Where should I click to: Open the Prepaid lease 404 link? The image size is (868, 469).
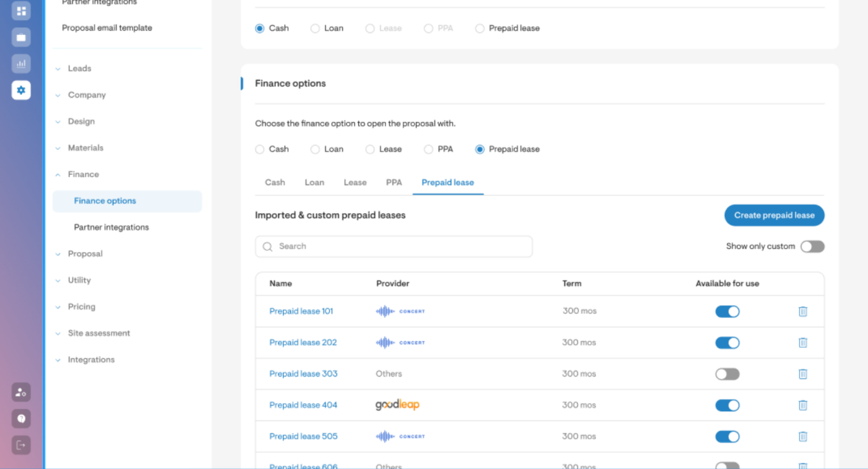coord(303,405)
